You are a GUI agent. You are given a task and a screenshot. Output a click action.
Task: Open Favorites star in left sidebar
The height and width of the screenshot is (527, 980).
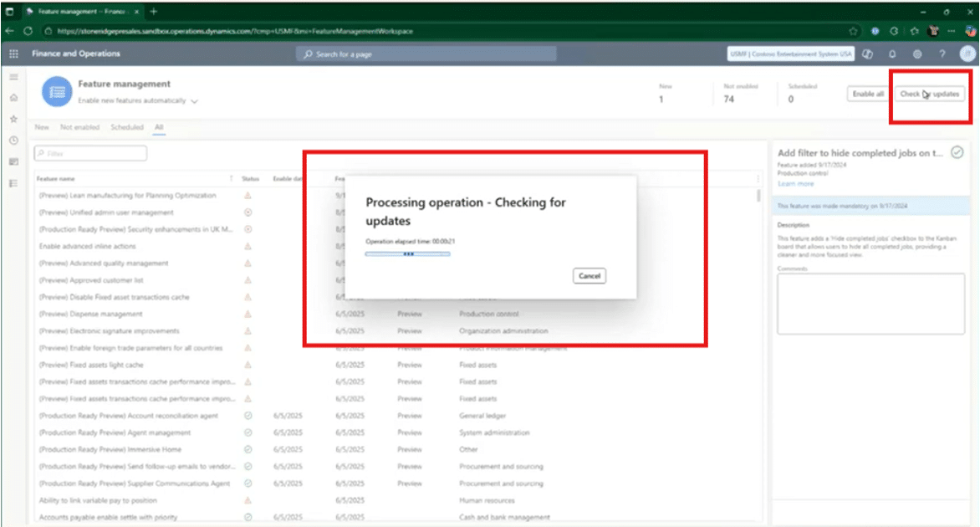pyautogui.click(x=13, y=119)
